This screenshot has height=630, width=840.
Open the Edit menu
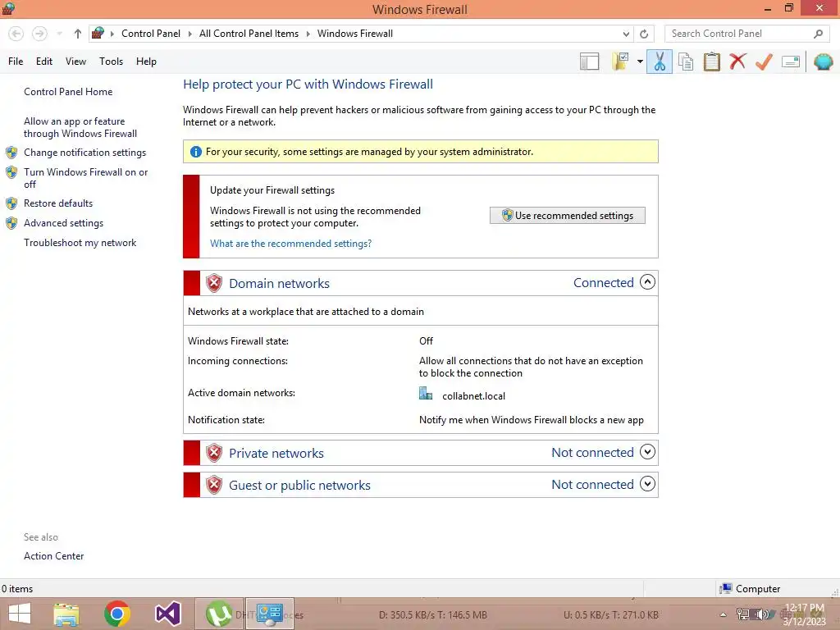tap(44, 62)
